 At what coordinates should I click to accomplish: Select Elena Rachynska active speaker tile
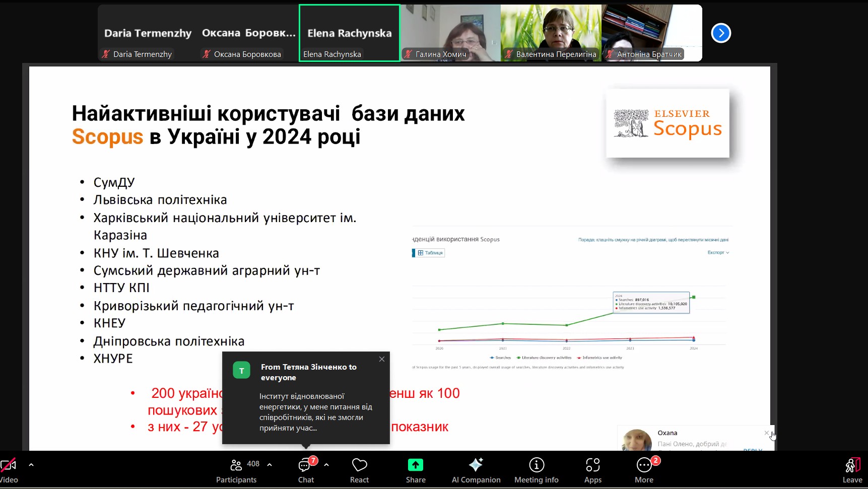350,33
